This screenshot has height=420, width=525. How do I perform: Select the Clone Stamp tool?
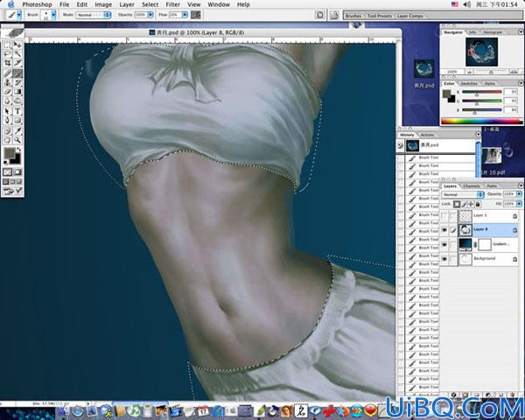pyautogui.click(x=7, y=82)
